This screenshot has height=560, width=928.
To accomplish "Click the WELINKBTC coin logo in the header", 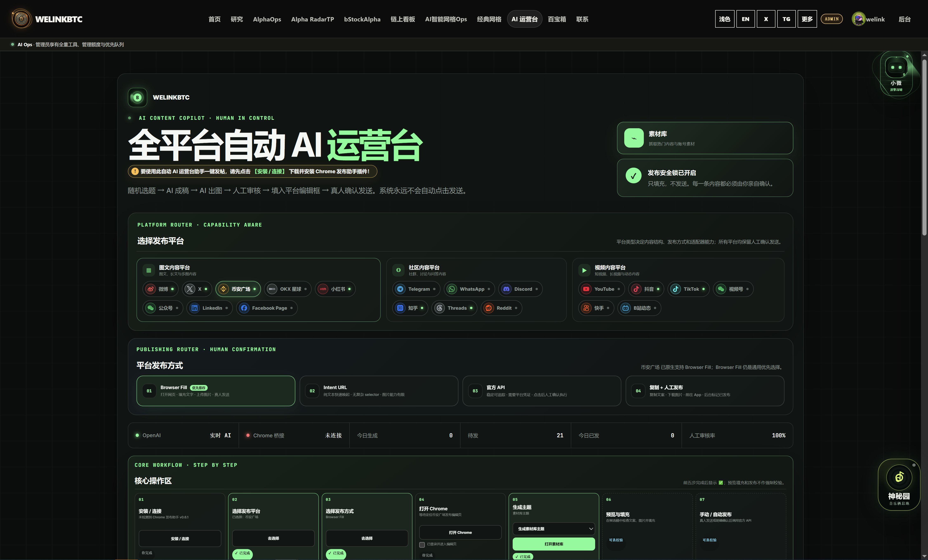I will pos(21,19).
